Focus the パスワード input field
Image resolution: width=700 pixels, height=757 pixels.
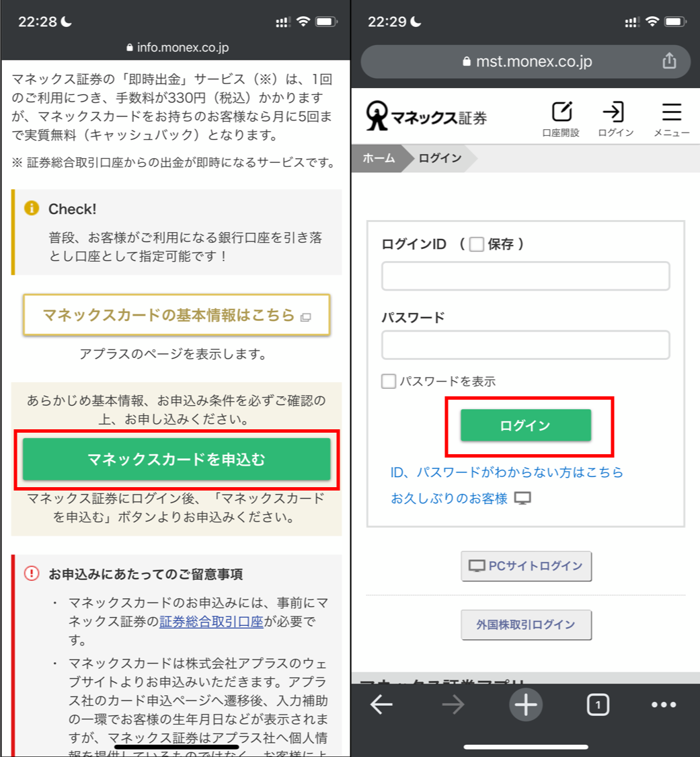pos(526,345)
